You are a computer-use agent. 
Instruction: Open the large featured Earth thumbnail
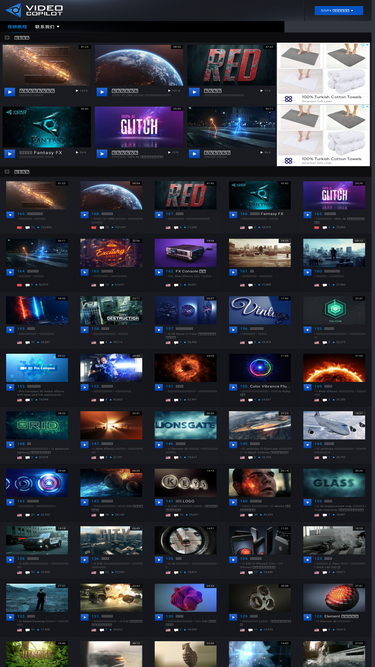coord(139,65)
